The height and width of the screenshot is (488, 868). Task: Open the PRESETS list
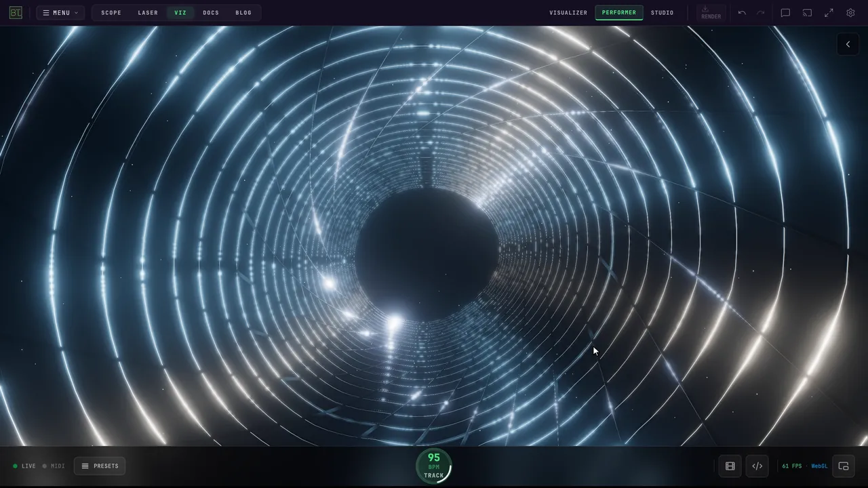pyautogui.click(x=100, y=466)
